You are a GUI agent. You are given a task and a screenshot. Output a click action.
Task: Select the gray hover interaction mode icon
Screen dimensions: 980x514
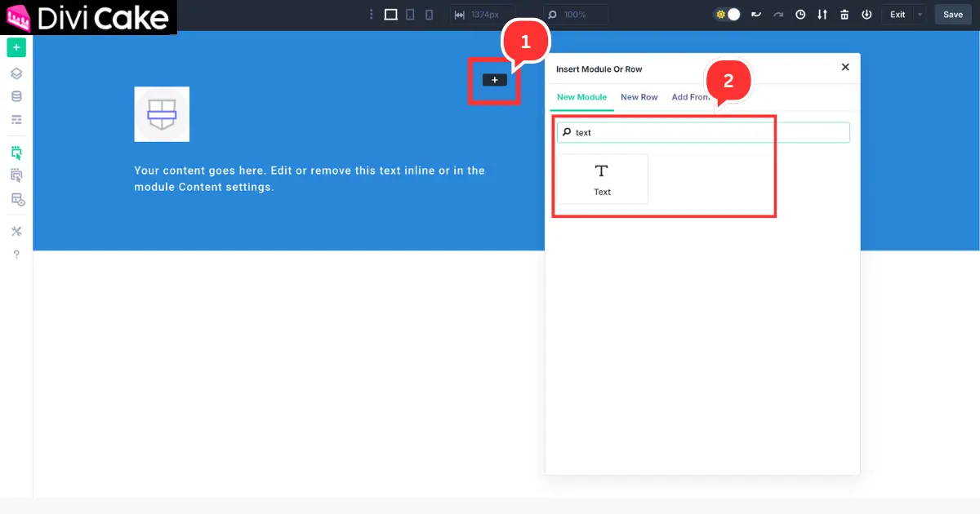tap(16, 175)
